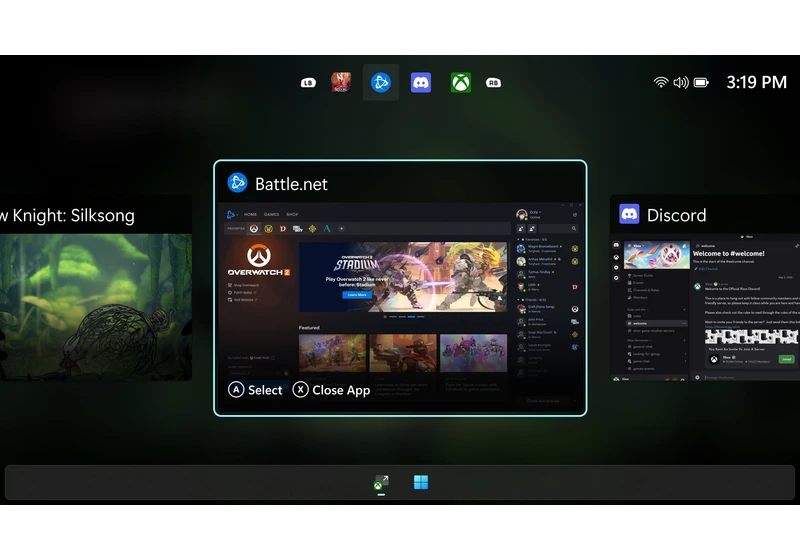
Task: Open third purple Featured thumbnail
Action: point(473,353)
